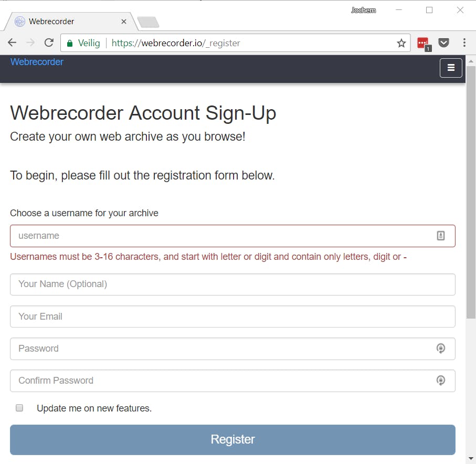Open the red password manager extension icon
Image resolution: width=476 pixels, height=464 pixels.
[x=423, y=43]
